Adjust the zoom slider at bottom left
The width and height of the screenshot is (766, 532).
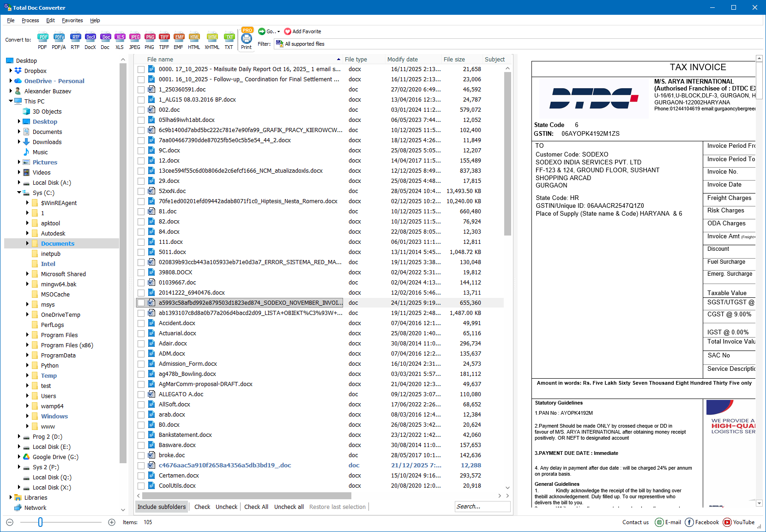click(40, 522)
